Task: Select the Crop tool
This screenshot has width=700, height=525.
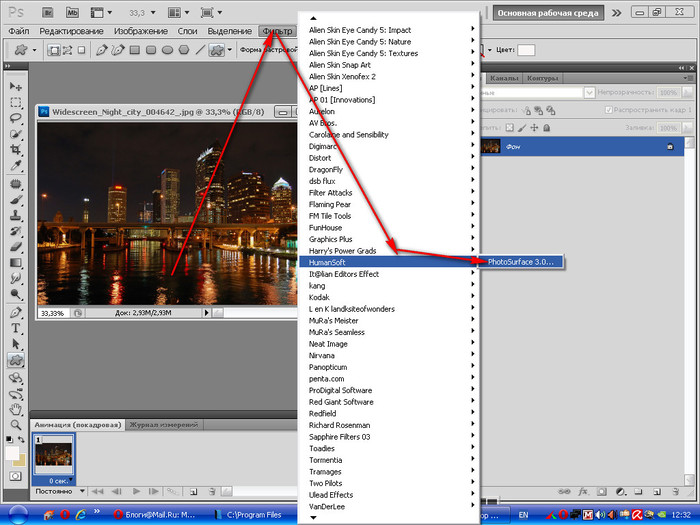Action: point(16,149)
